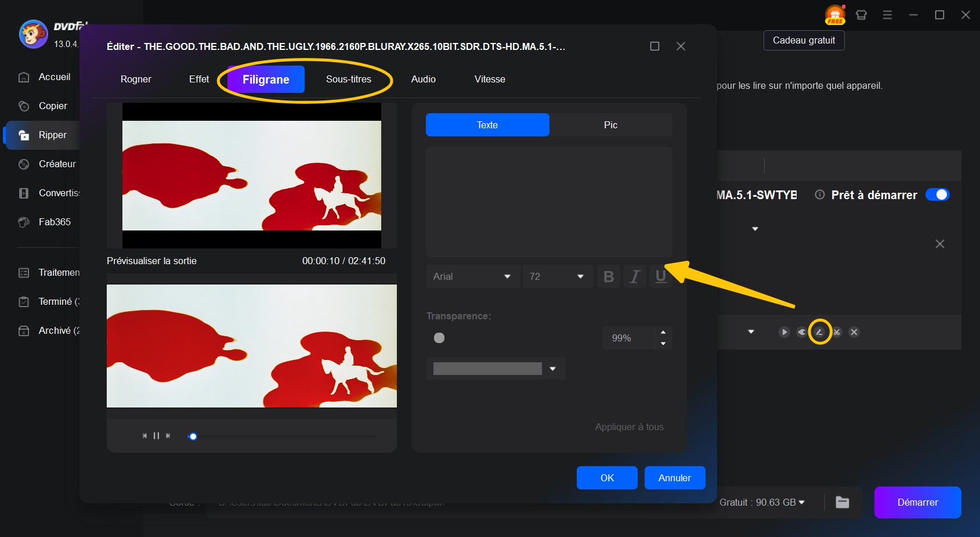Click into the watermark text area
Image resolution: width=980 pixels, height=537 pixels.
(x=549, y=202)
